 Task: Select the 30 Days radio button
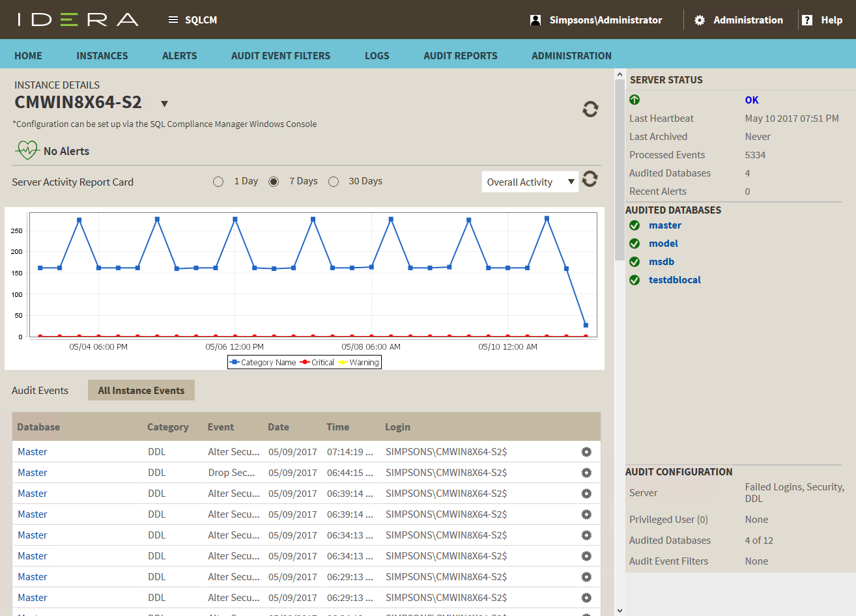click(x=334, y=182)
